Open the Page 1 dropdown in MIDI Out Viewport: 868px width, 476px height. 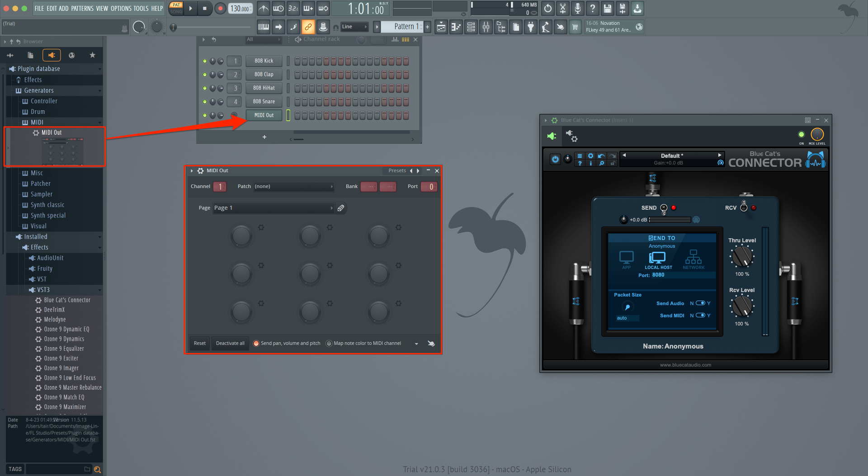[x=273, y=208]
